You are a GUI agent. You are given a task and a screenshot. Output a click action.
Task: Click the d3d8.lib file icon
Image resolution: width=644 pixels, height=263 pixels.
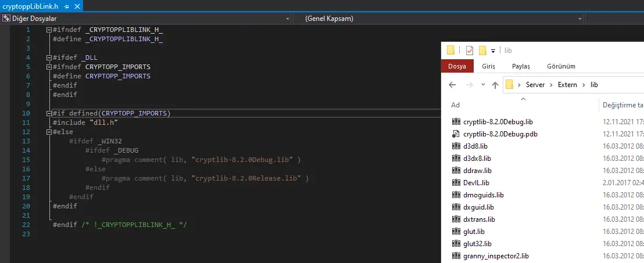(x=456, y=146)
